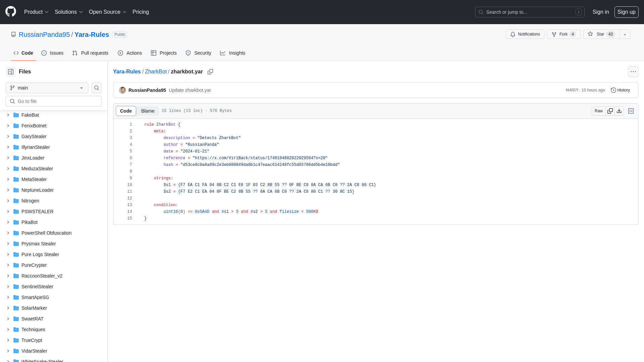Select the Code repository tab

click(23, 53)
